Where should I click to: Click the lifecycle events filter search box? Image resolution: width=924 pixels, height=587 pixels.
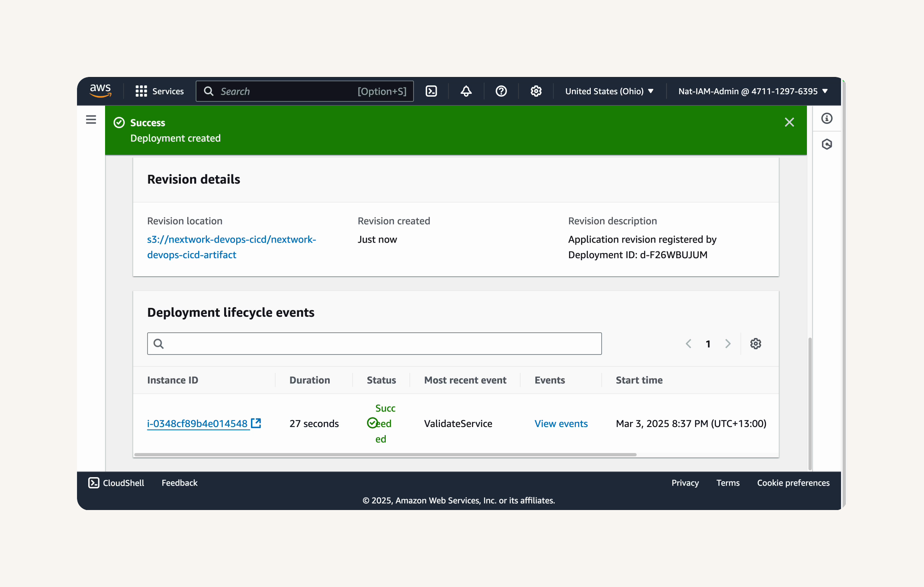click(374, 344)
